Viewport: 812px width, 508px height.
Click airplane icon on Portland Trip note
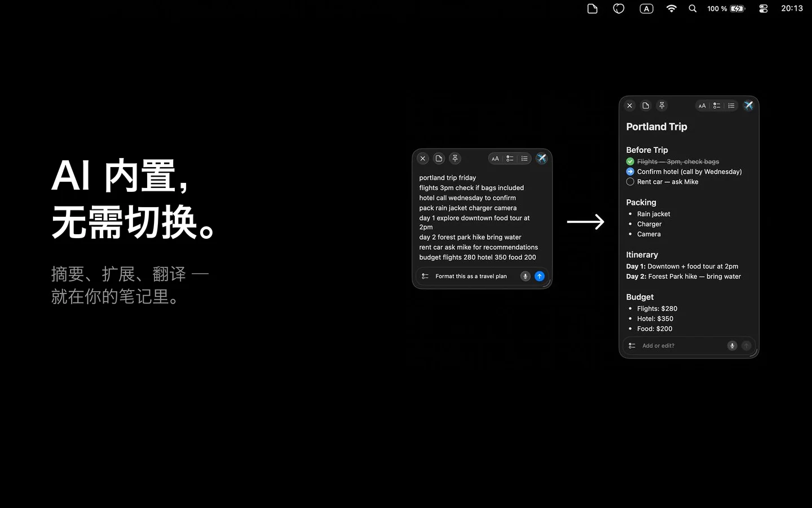coord(748,106)
